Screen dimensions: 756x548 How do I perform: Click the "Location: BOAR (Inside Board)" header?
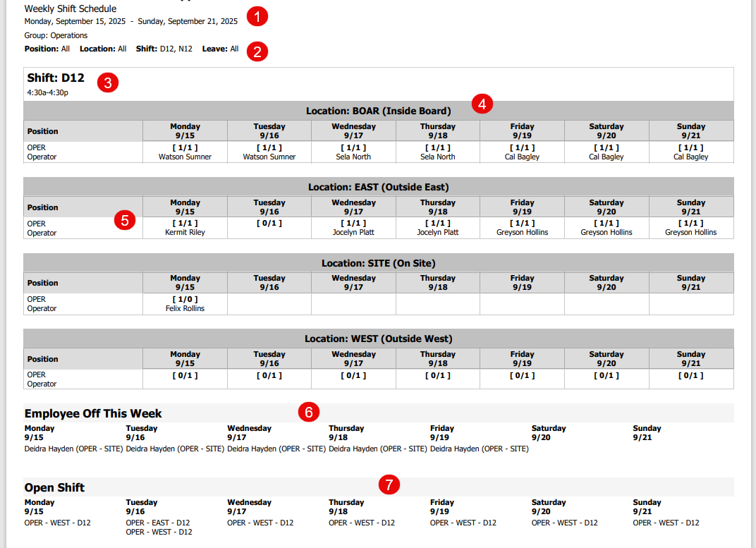click(379, 111)
